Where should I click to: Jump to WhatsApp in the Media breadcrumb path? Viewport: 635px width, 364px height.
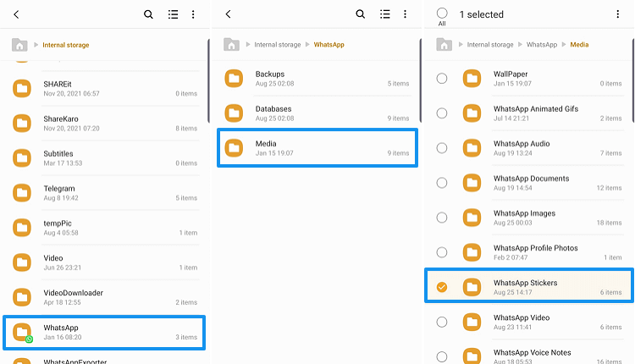point(541,45)
